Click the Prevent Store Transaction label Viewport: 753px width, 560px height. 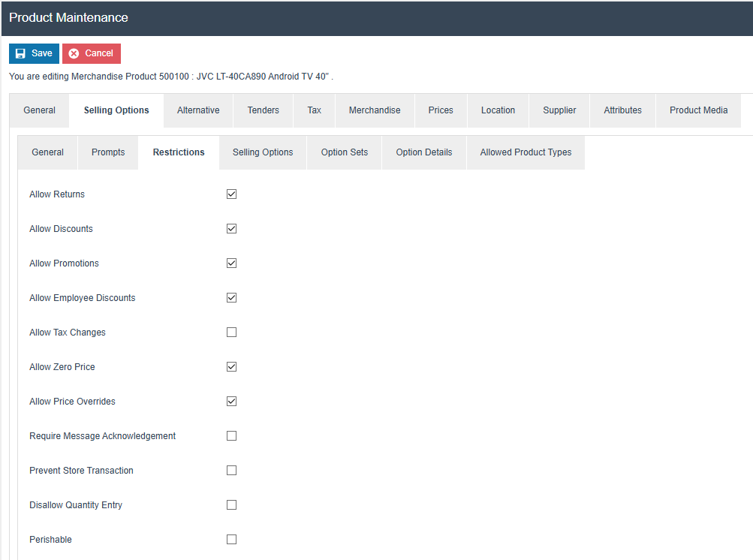click(81, 471)
